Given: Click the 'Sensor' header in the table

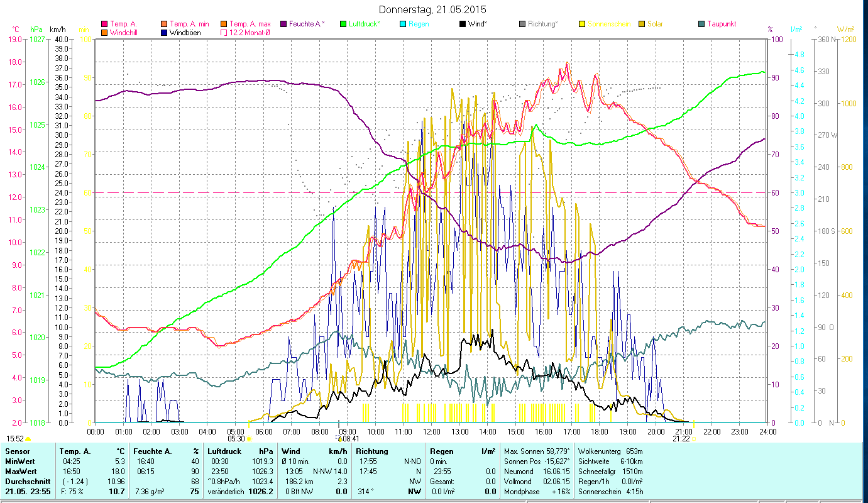Looking at the screenshot, I should click(16, 451).
